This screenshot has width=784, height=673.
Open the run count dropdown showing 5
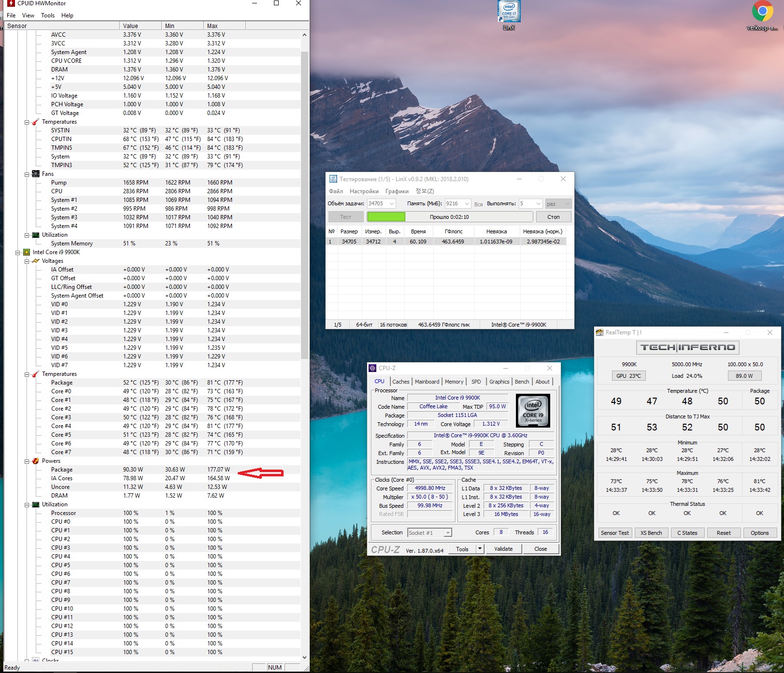[x=538, y=204]
